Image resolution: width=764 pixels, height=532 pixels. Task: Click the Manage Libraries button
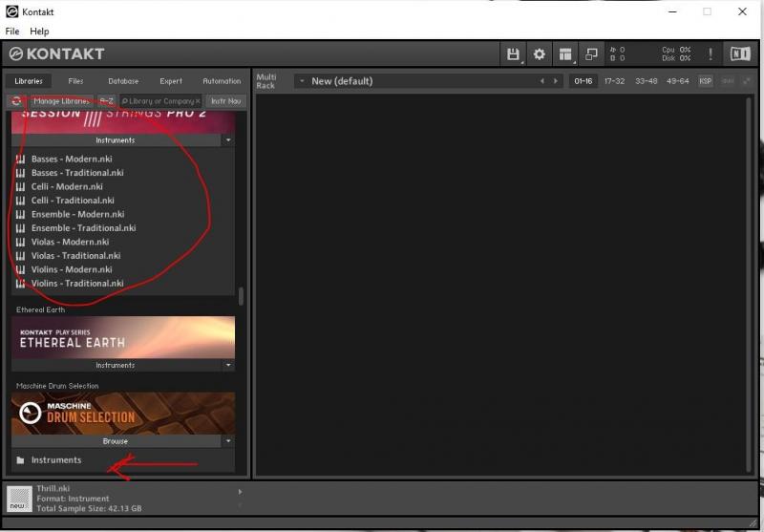click(61, 101)
